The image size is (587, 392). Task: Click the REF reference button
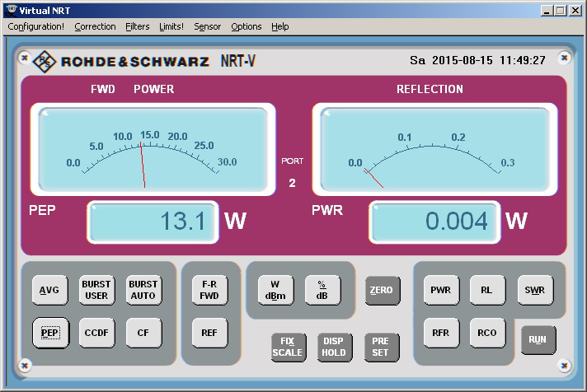tap(209, 333)
